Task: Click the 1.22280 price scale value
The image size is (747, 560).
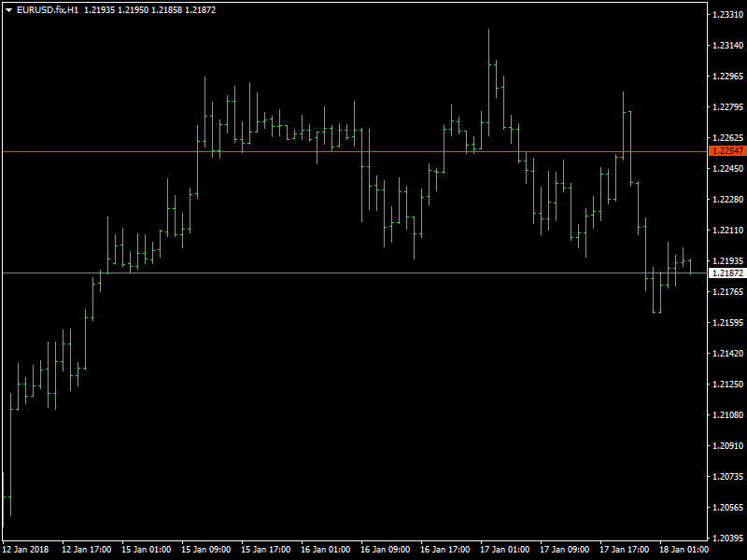Action: (x=727, y=200)
